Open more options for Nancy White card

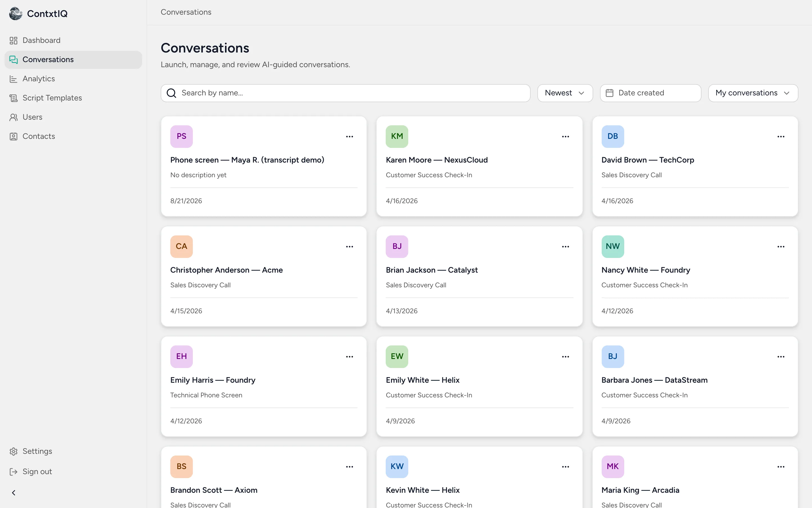(x=781, y=247)
